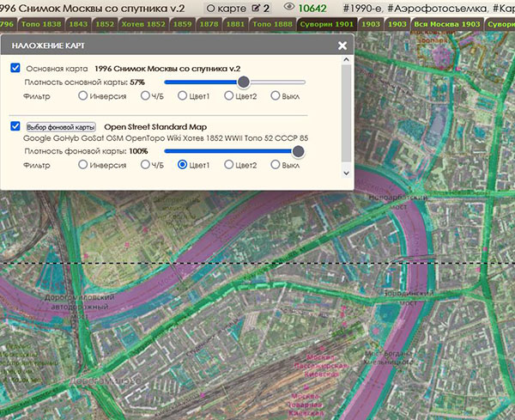Viewport: 515px width, 420px height.
Task: Click the overlay panel vertical scrollbar
Action: 346,112
